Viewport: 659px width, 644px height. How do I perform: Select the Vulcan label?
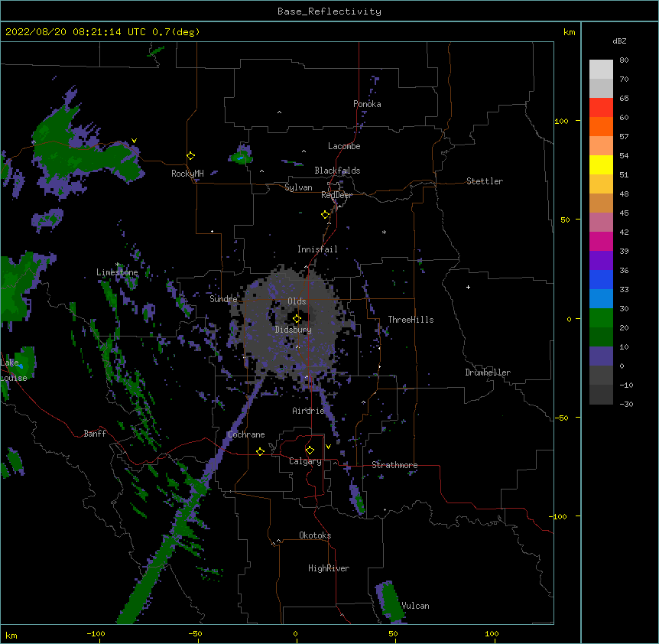[415, 606]
